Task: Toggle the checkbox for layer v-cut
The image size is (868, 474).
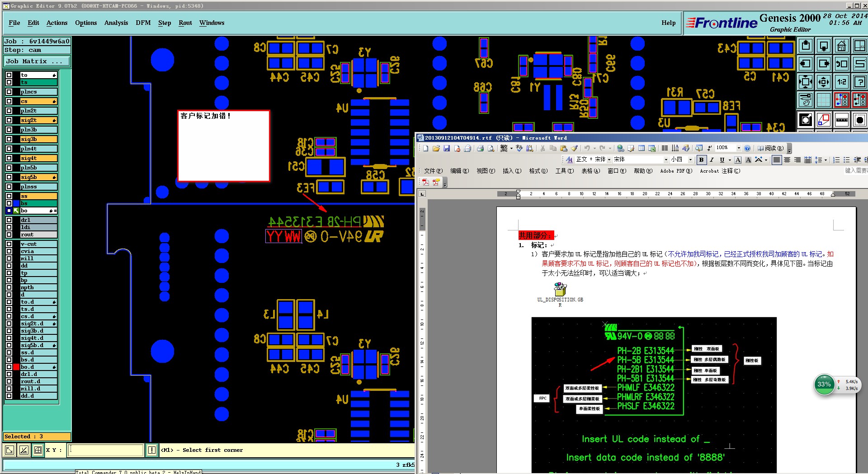Action: [9, 244]
